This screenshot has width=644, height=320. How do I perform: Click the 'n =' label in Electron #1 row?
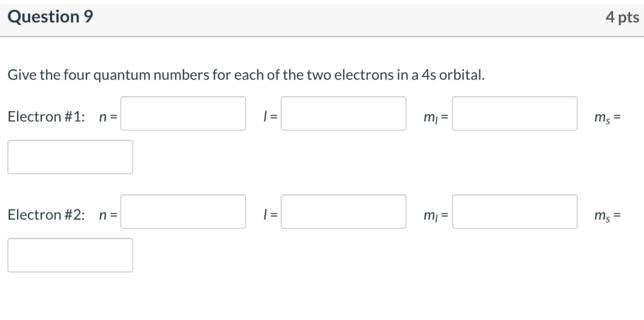point(108,117)
